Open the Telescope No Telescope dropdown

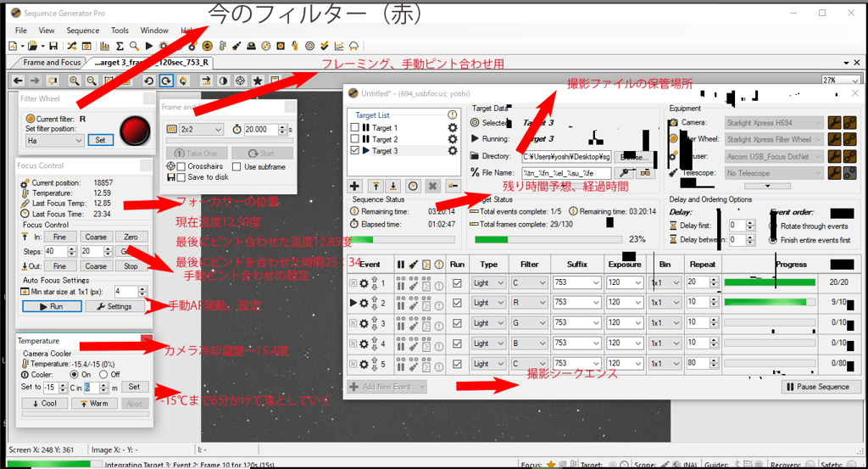tap(775, 173)
